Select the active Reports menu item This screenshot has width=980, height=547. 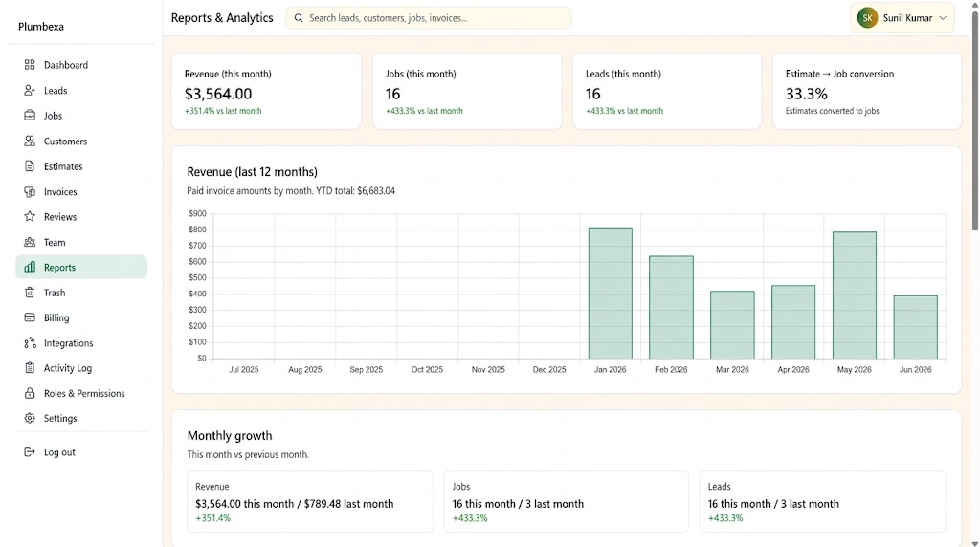click(x=81, y=267)
